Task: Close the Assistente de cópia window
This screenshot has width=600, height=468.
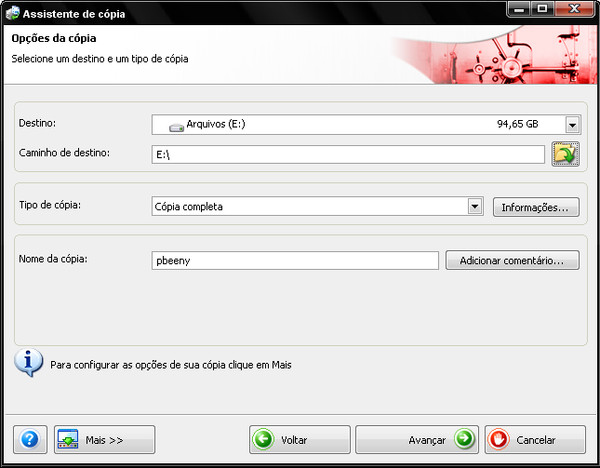Action: (x=574, y=9)
